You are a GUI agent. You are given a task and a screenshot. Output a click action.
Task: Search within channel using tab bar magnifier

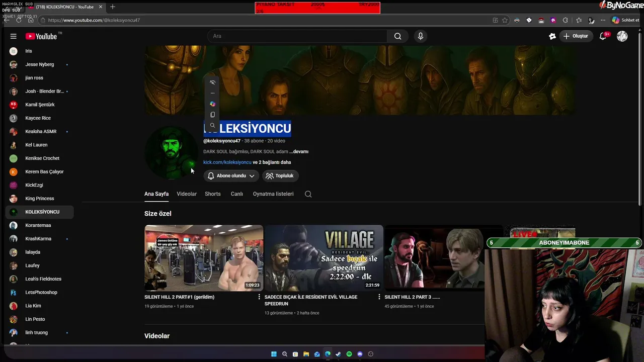[308, 194]
